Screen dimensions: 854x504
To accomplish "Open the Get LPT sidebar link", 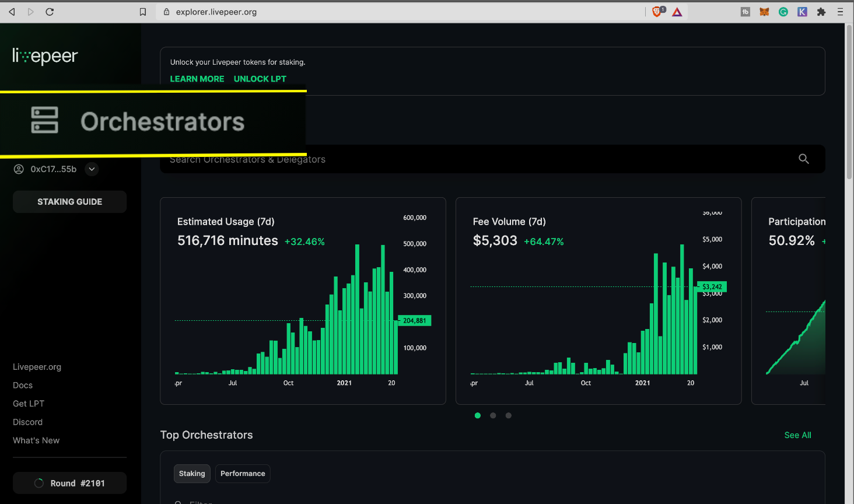I will (x=29, y=404).
